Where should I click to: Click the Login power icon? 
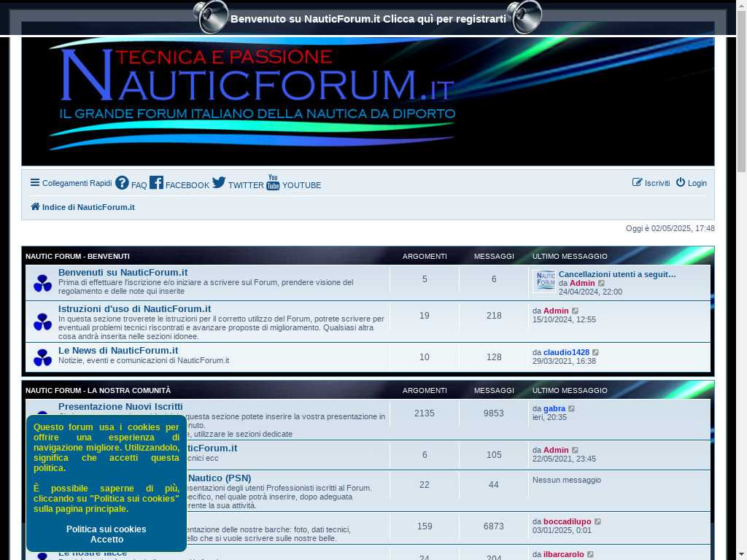coord(681,182)
